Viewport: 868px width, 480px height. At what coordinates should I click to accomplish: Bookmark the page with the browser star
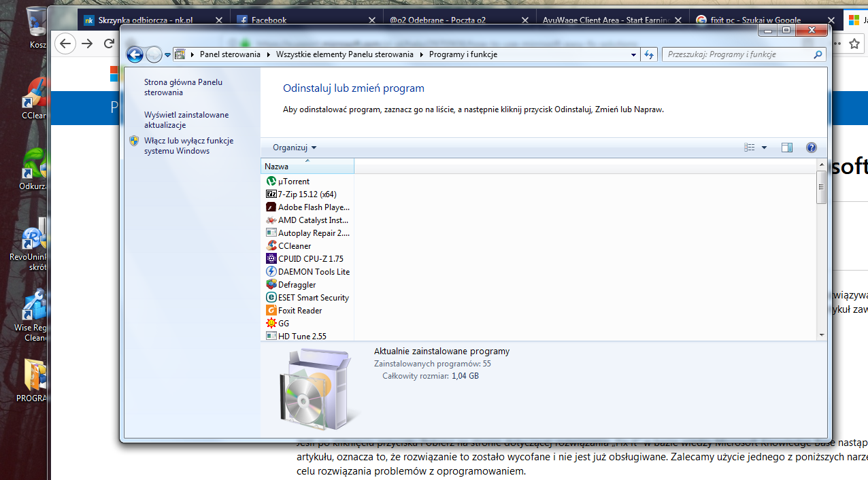pyautogui.click(x=854, y=44)
